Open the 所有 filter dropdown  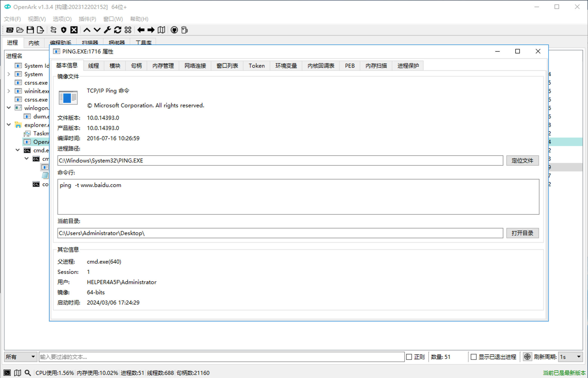[x=20, y=357]
